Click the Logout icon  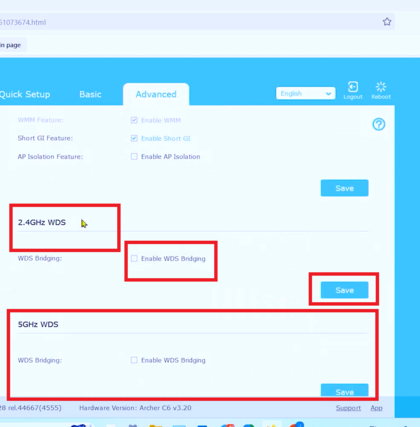coord(353,87)
